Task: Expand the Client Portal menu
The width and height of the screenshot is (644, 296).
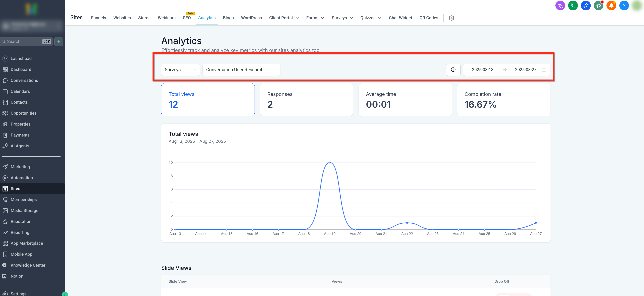Action: click(x=284, y=18)
